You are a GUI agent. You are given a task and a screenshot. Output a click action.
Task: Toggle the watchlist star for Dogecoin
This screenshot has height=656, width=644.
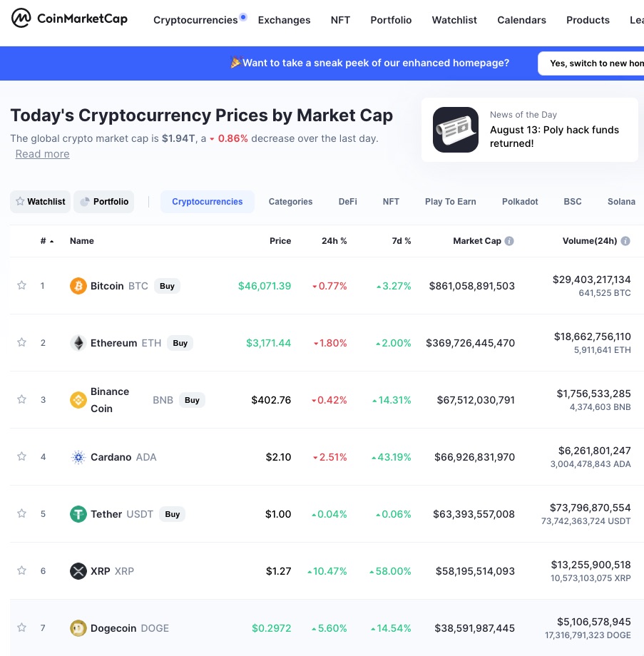21,628
